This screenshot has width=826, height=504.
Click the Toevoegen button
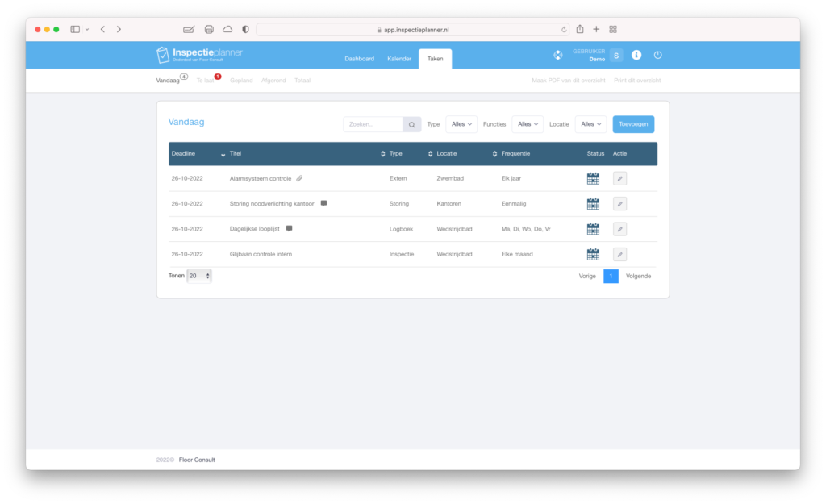632,124
